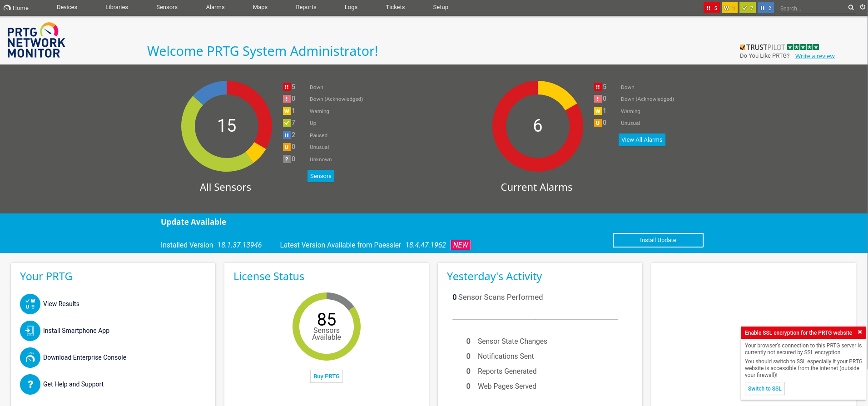Open Install Smartphone App link text
868x406 pixels.
point(76,331)
